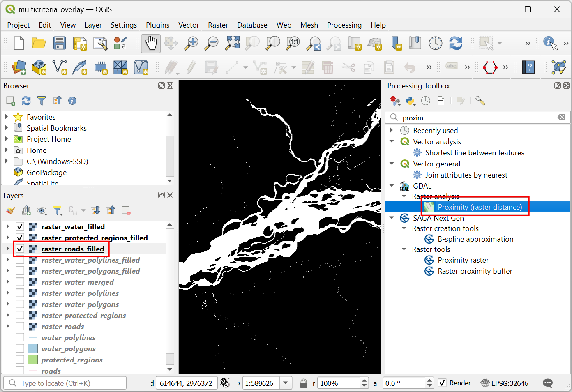This screenshot has width=572, height=392.
Task: Open the Python console icon in Toolbox
Action: [410, 101]
